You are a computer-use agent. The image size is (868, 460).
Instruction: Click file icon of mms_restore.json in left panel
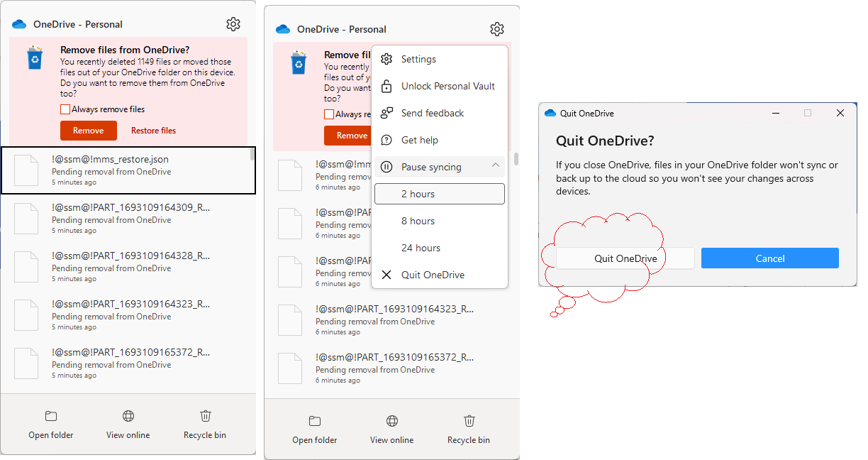coord(26,170)
